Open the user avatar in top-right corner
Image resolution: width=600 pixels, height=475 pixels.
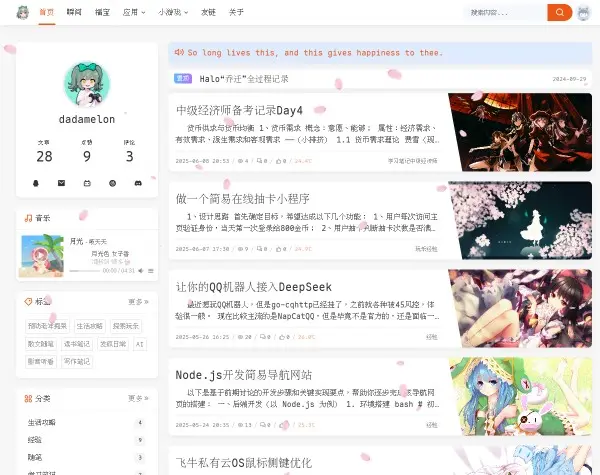[x=583, y=13]
